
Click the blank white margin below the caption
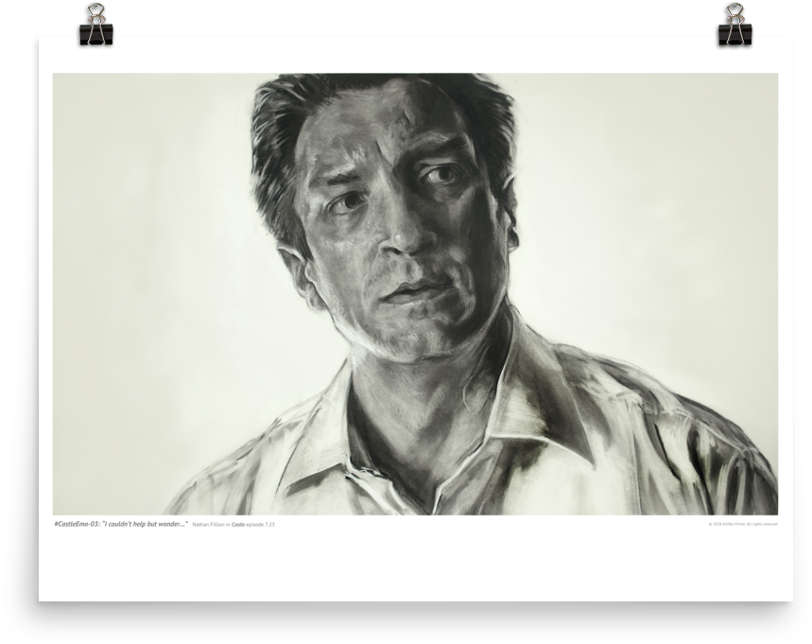point(414,566)
